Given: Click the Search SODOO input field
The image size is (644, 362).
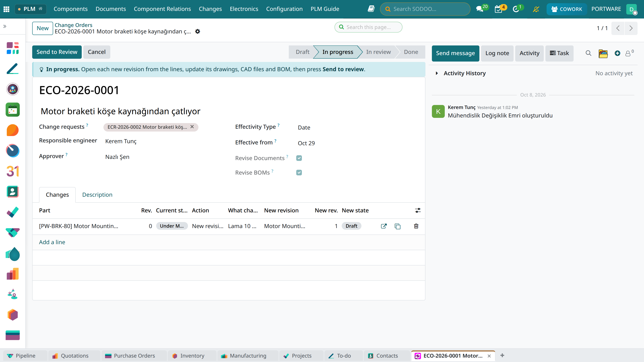Looking at the screenshot, I should [425, 9].
